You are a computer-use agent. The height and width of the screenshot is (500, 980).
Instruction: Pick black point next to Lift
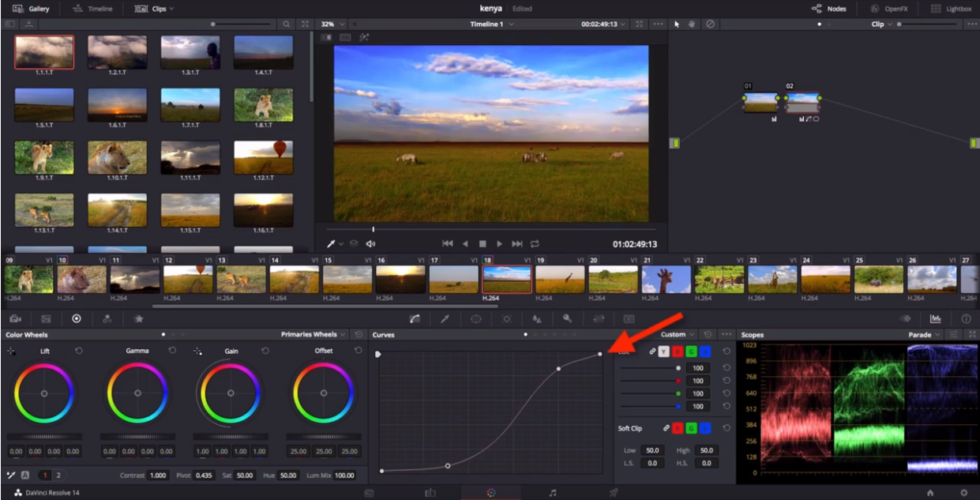coord(12,351)
